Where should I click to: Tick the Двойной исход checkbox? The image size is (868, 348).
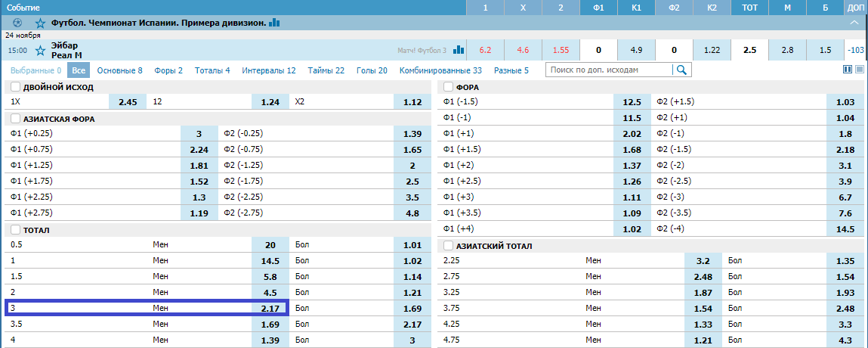pyautogui.click(x=16, y=87)
